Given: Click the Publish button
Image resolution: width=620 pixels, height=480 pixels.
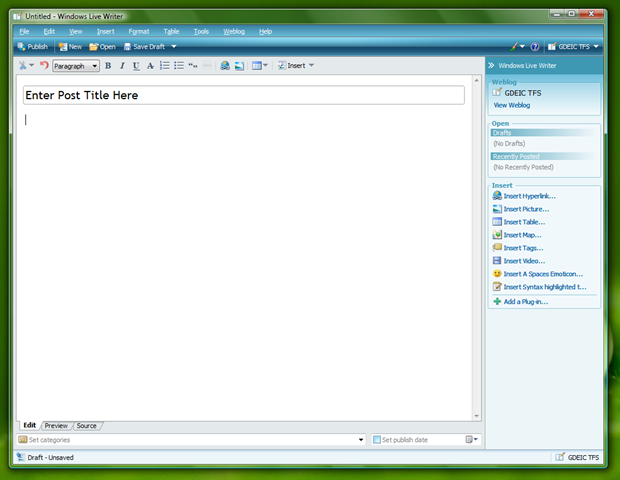Looking at the screenshot, I should click(32, 47).
